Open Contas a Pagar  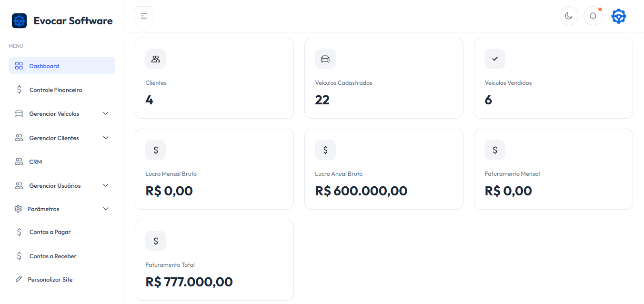50,232
